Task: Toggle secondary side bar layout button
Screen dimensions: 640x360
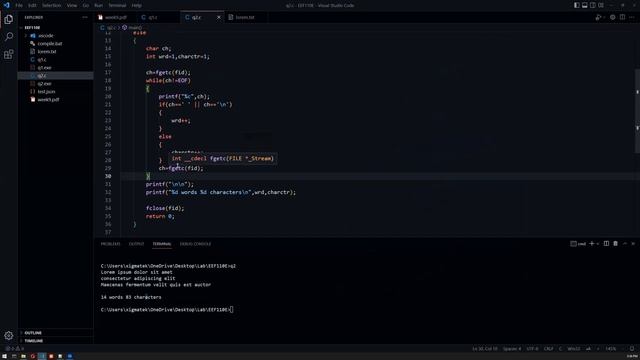Action: (593, 5)
